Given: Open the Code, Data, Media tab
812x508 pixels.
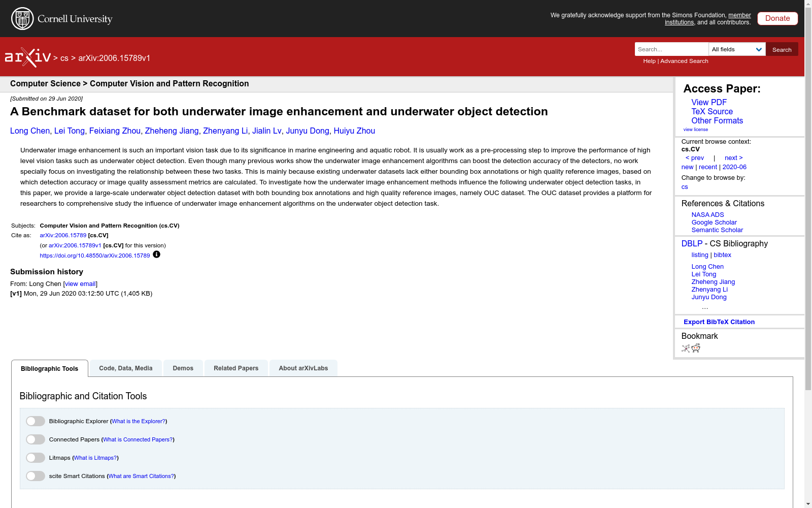Looking at the screenshot, I should coord(126,368).
